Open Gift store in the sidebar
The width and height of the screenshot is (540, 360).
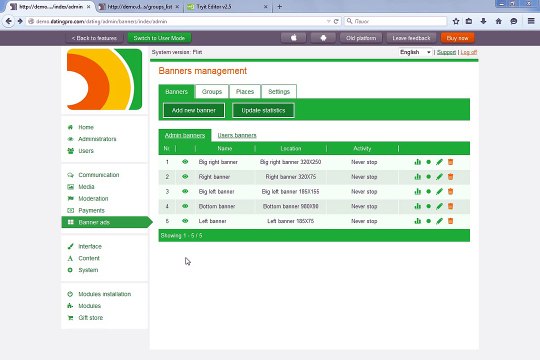91,318
